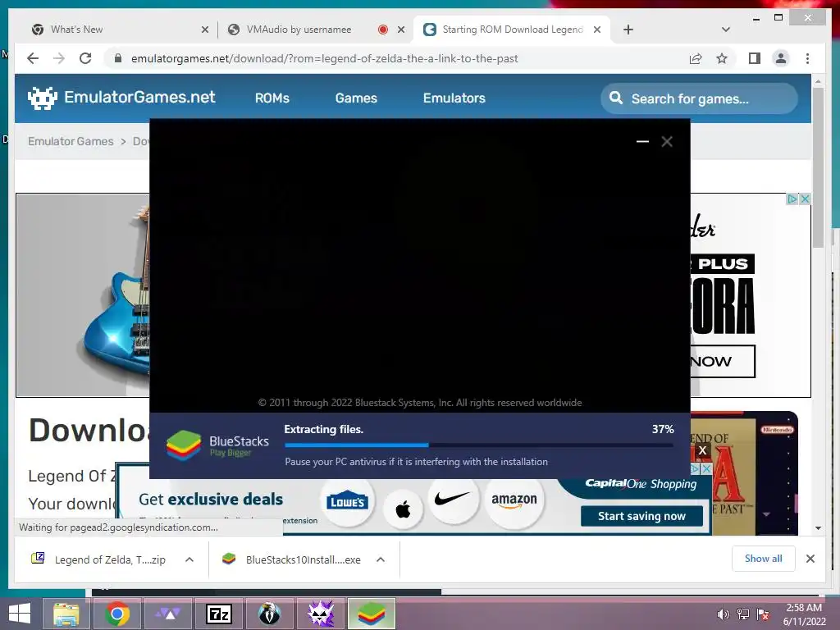The height and width of the screenshot is (630, 840).
Task: Click the Emulator Games breadcrumb link
Action: [x=71, y=141]
